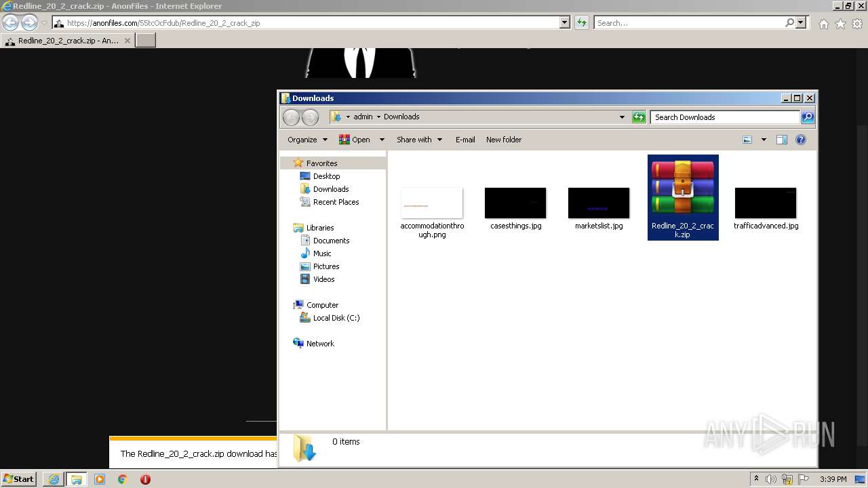This screenshot has height=488, width=868.
Task: Open Google Chrome from the taskbar
Action: point(122,479)
